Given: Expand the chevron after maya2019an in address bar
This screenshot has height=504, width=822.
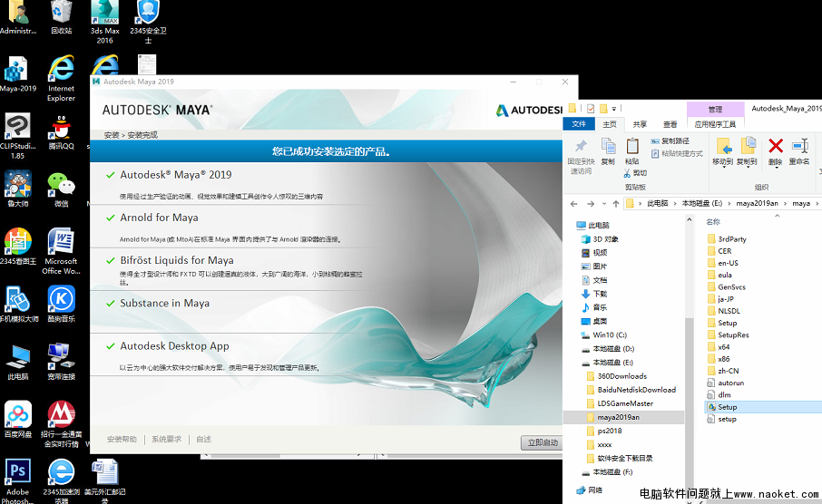Looking at the screenshot, I should (x=786, y=203).
